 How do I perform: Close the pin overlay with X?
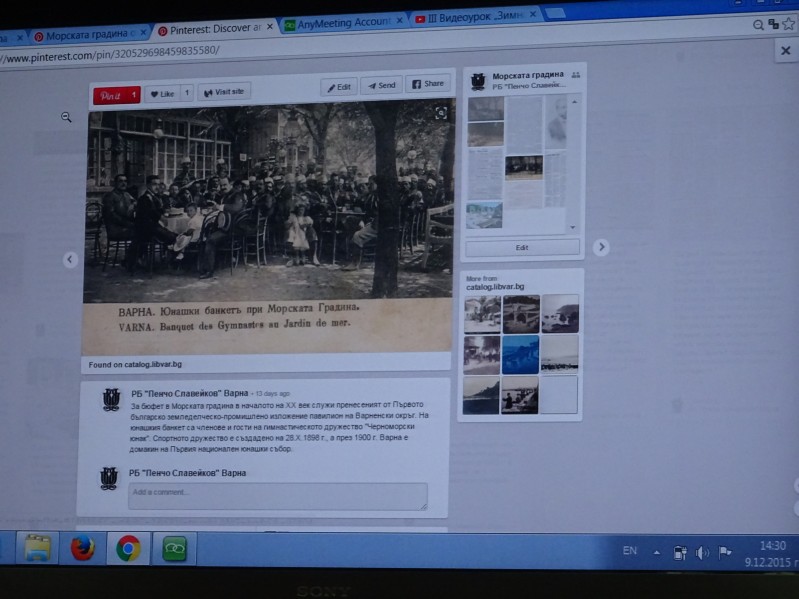[x=785, y=50]
